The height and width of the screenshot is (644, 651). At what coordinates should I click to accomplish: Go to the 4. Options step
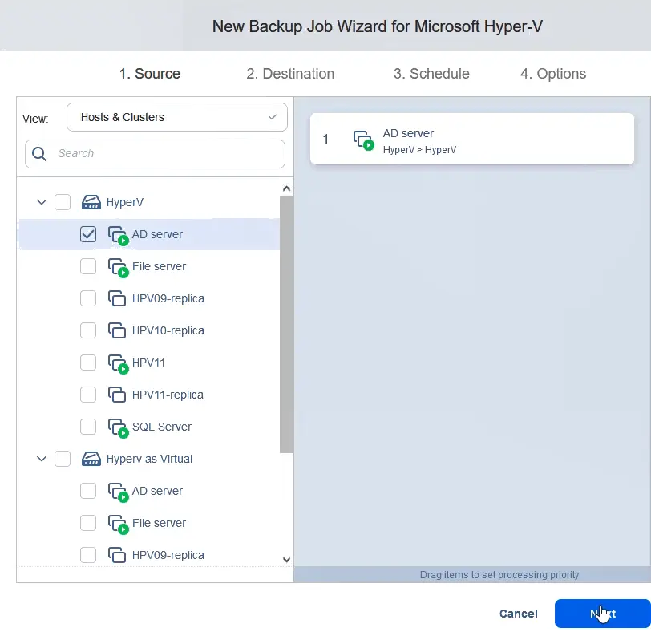(553, 74)
